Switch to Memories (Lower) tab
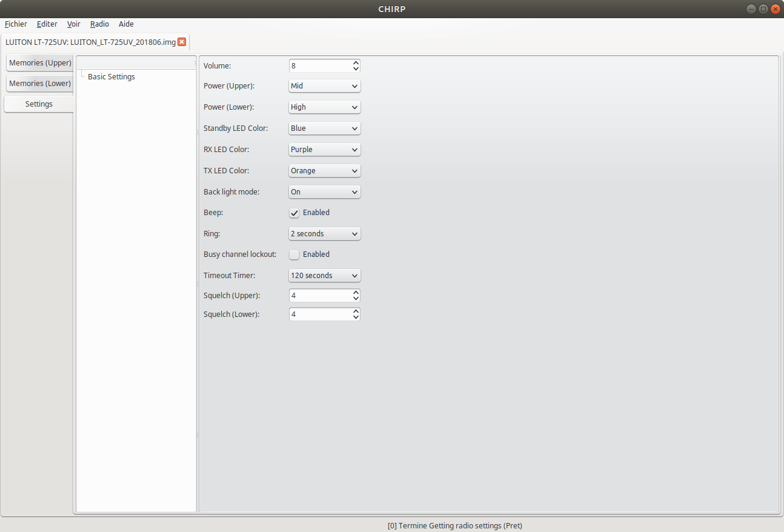 pos(40,84)
